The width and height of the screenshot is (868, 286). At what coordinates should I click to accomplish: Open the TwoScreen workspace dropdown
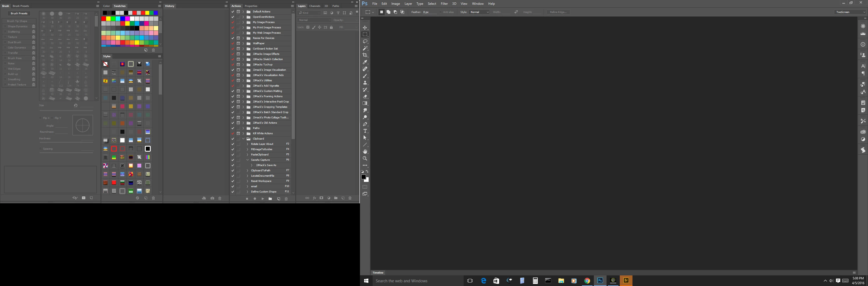point(850,12)
